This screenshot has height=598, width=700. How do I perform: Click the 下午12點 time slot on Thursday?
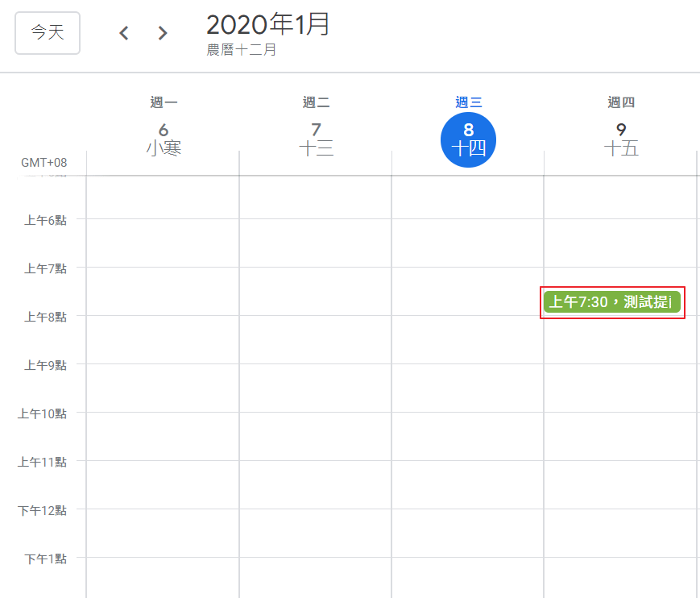620,533
